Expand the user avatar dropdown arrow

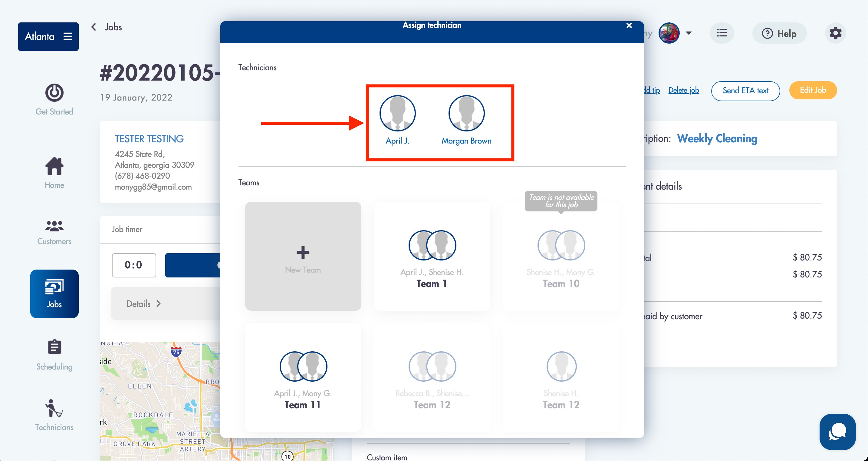pyautogui.click(x=689, y=33)
